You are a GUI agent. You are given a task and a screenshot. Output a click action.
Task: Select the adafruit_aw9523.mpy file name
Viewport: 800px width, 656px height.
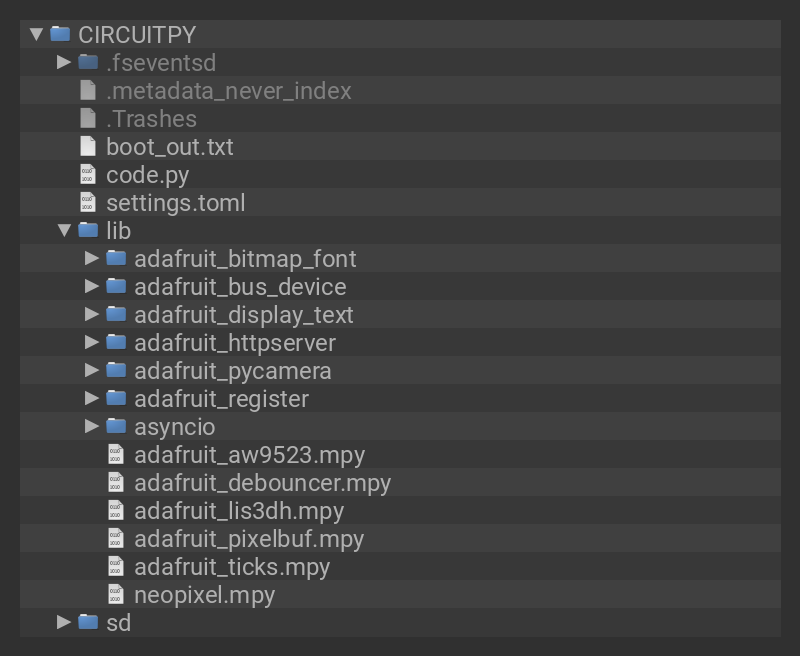coord(249,454)
